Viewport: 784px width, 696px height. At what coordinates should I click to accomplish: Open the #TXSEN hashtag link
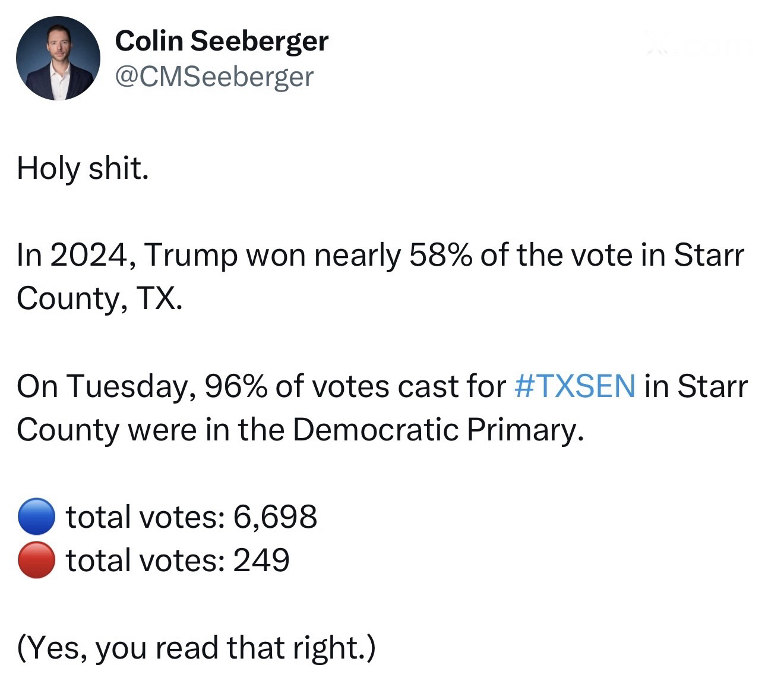pyautogui.click(x=575, y=386)
